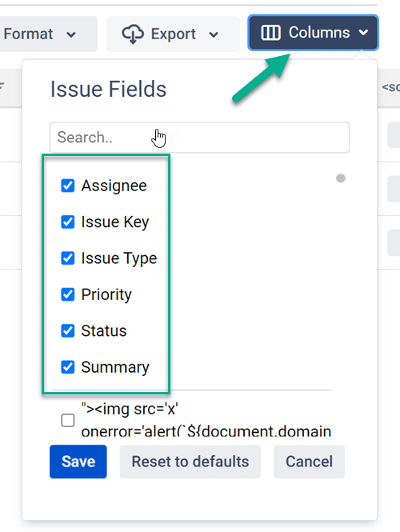Disable the Priority field checkbox
400x532 pixels.
68,294
